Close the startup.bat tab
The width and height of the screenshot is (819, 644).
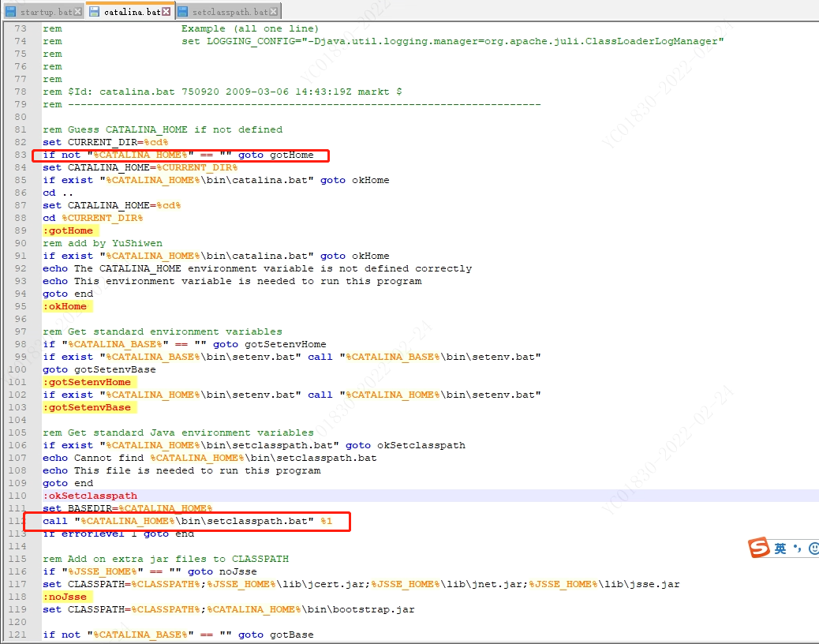(x=78, y=12)
